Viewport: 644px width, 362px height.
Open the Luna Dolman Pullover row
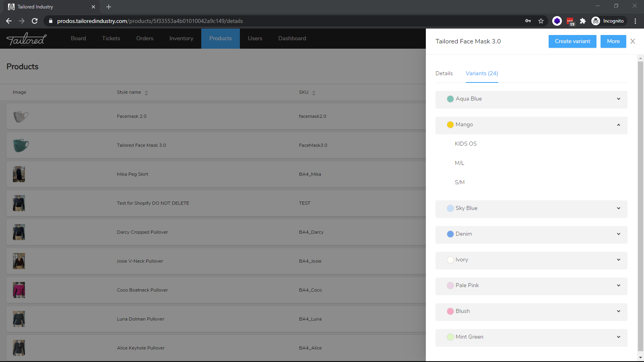click(216, 319)
